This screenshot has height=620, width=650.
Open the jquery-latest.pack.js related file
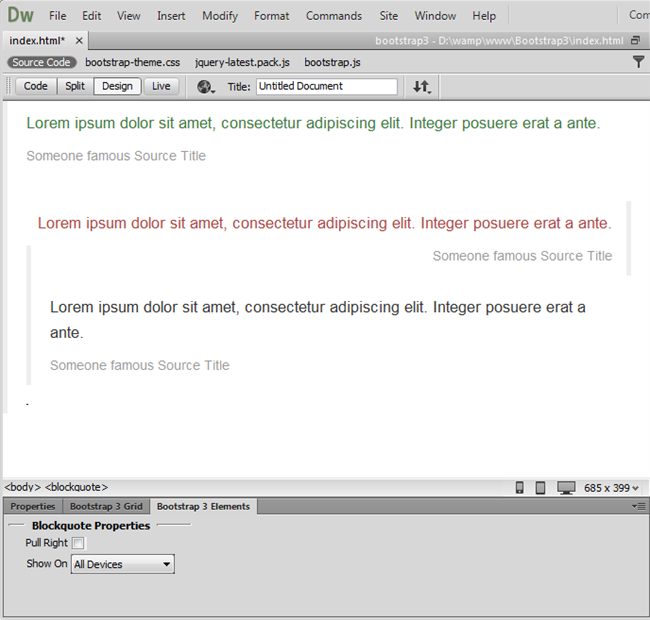tap(242, 62)
